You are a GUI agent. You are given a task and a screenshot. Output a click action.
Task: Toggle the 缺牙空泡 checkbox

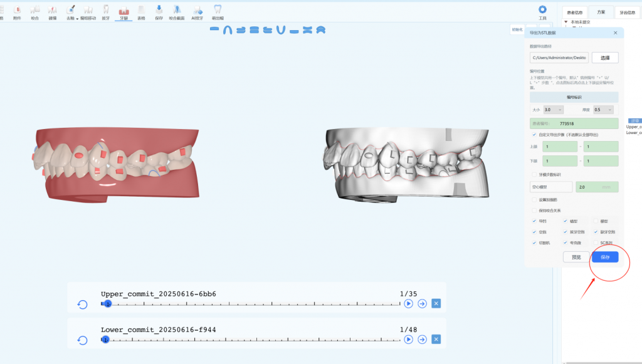point(596,232)
